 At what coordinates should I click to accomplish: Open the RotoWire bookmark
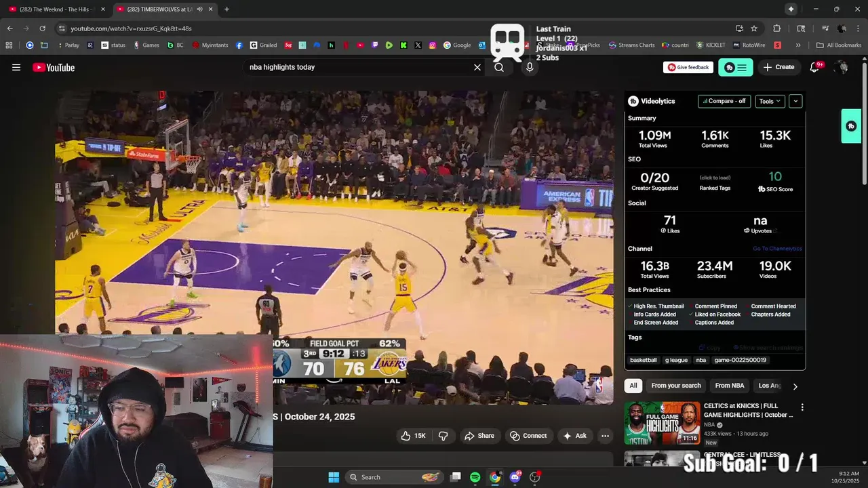749,45
